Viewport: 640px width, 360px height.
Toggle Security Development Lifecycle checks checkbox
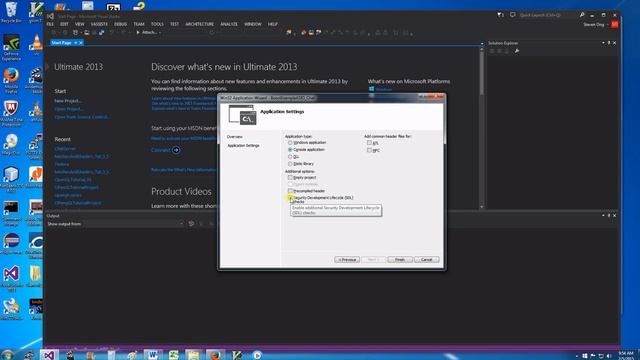point(290,198)
